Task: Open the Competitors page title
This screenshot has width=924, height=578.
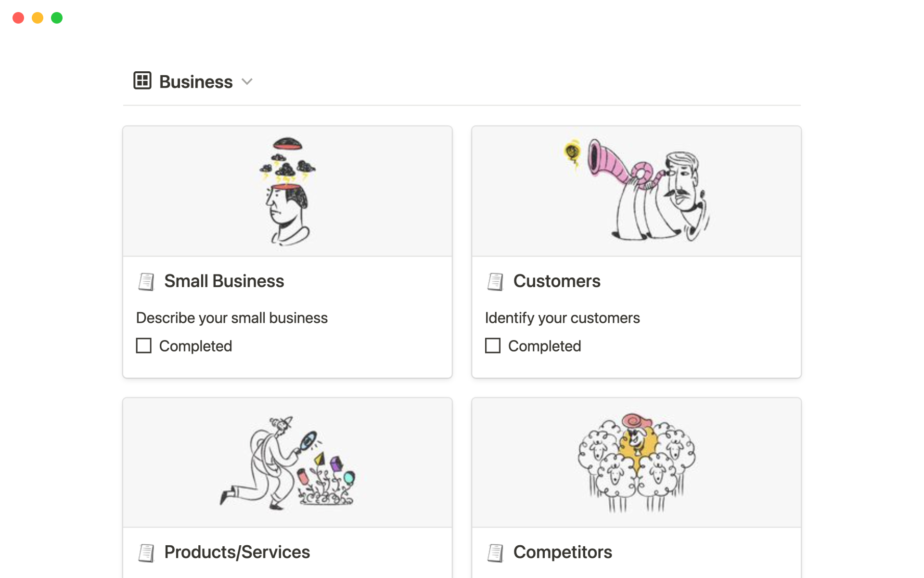Action: [563, 552]
